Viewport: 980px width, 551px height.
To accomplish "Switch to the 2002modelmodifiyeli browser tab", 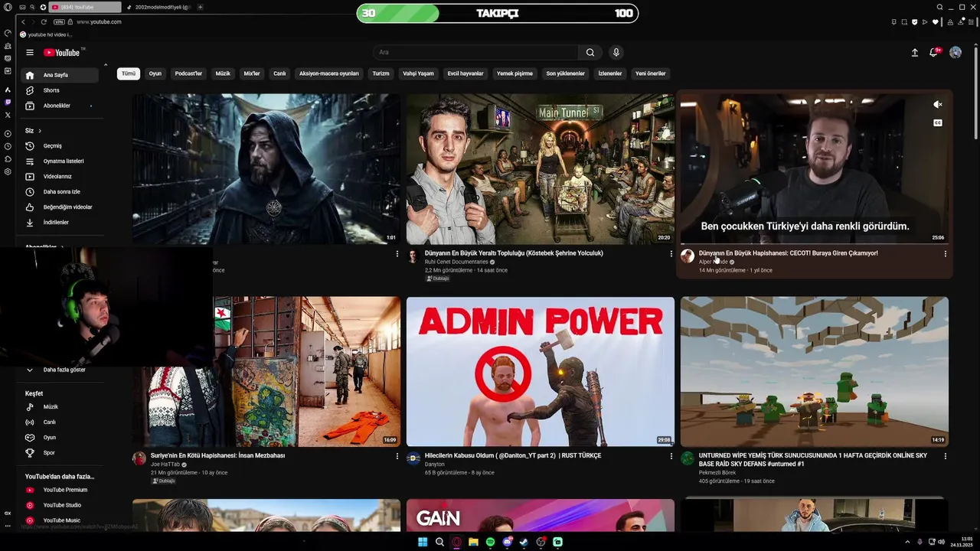I will [x=158, y=7].
